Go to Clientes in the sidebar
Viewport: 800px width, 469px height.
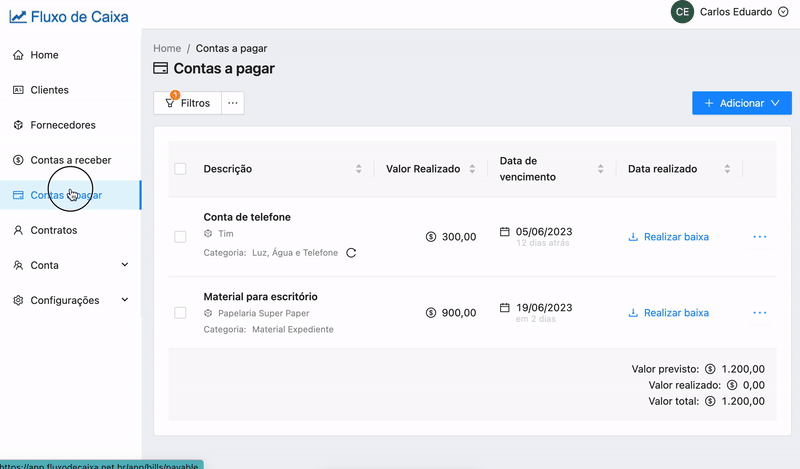click(70, 90)
